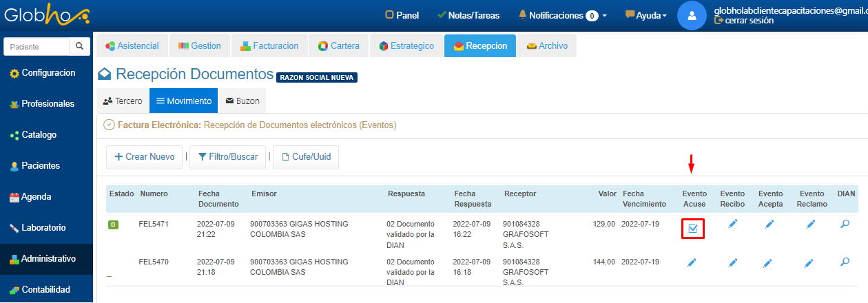Toggle the Evento Acuse checkbox for FEL5471
This screenshot has height=303, width=868.
(x=693, y=229)
